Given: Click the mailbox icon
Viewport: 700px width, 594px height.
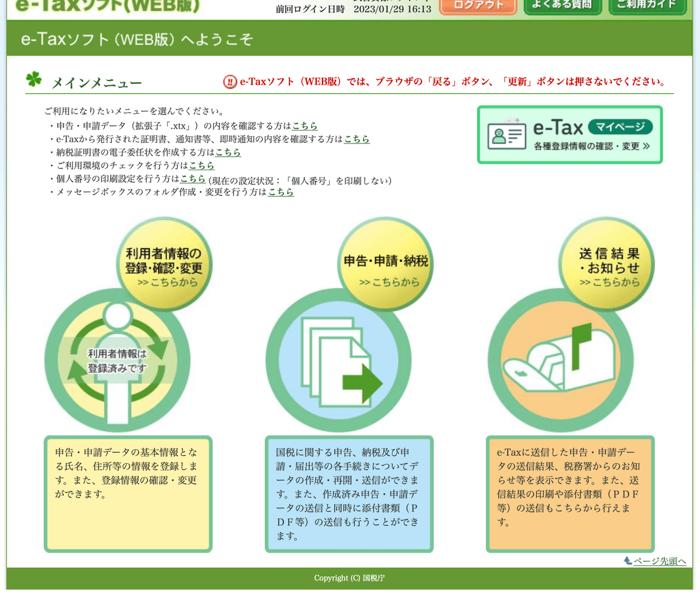Looking at the screenshot, I should (x=561, y=360).
